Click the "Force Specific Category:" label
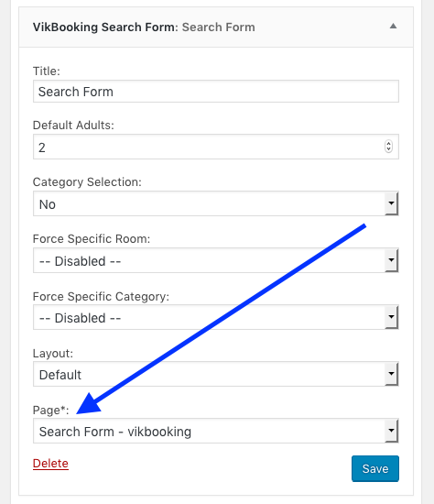Viewport: 434px width, 504px height. click(101, 296)
